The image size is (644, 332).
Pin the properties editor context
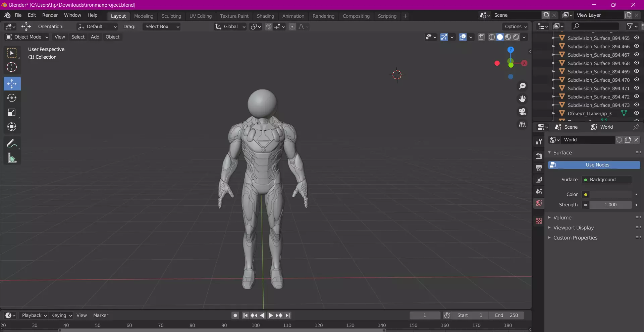click(x=636, y=127)
